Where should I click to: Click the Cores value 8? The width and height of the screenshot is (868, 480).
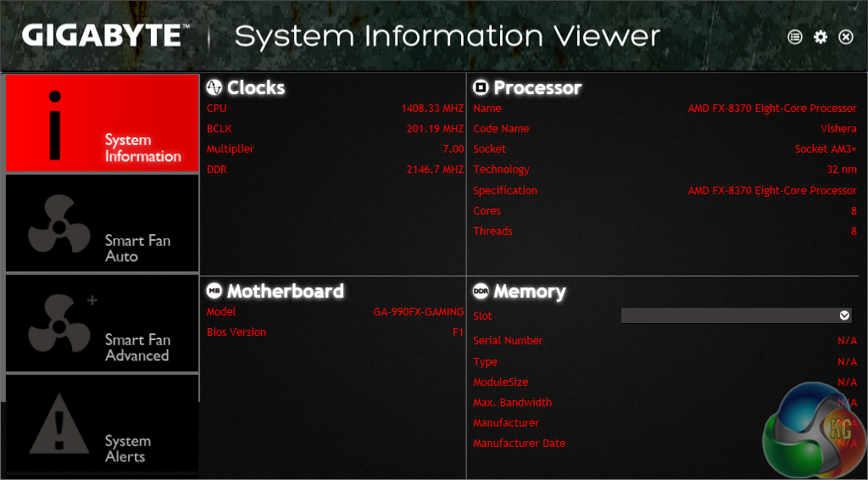[x=854, y=211]
